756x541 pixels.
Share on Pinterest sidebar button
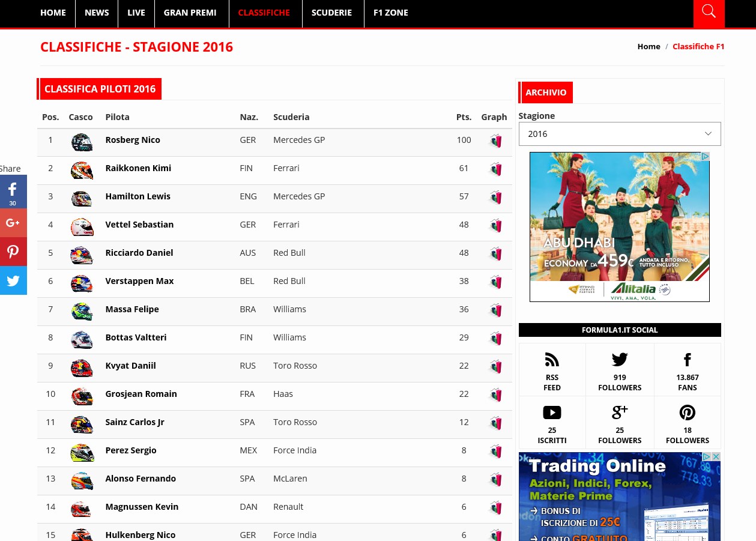[13, 252]
